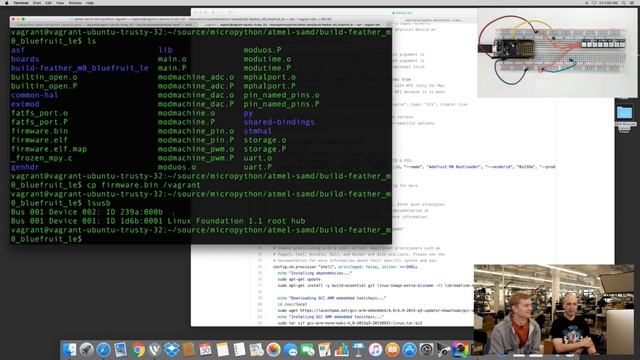Click 'modmachine_adc.o' in terminal listing

coord(196,77)
